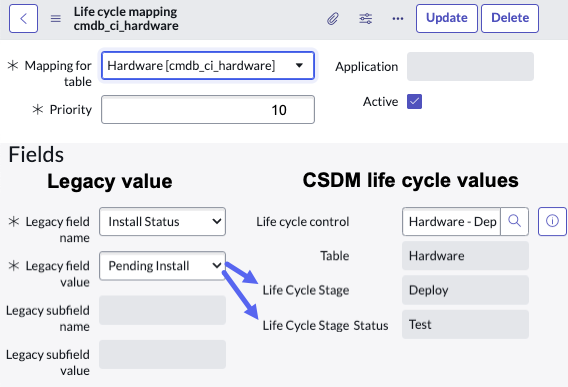
Task: Expand the Legacy field value dropdown
Action: click(162, 266)
